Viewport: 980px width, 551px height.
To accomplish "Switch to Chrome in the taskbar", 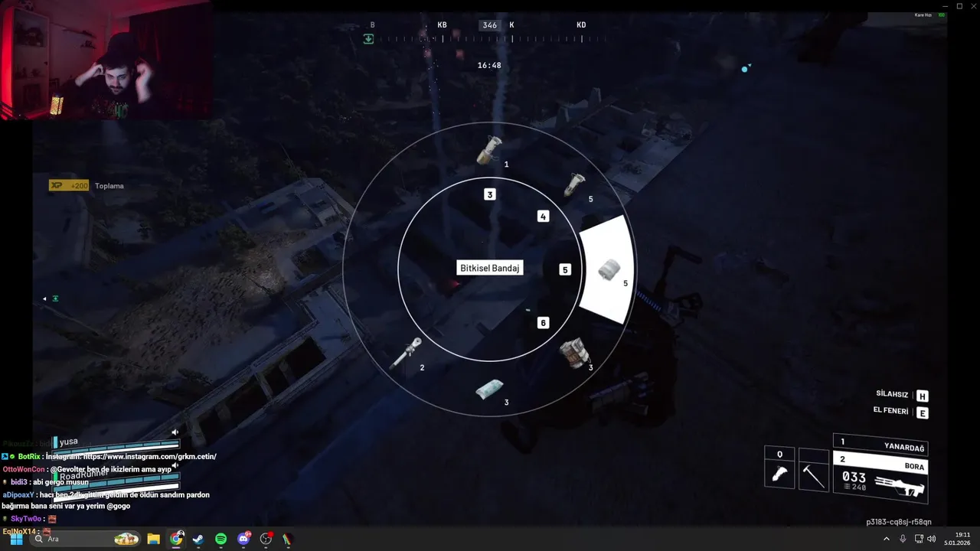I will tap(176, 539).
